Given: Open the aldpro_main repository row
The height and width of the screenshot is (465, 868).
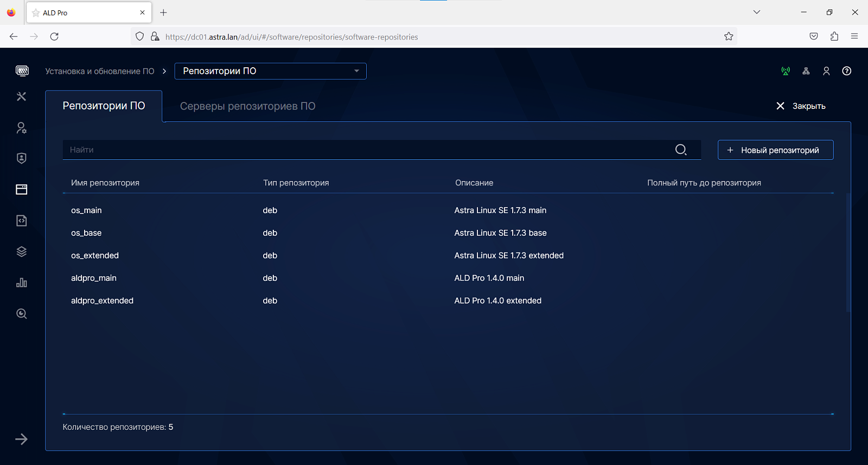Looking at the screenshot, I should pos(448,278).
